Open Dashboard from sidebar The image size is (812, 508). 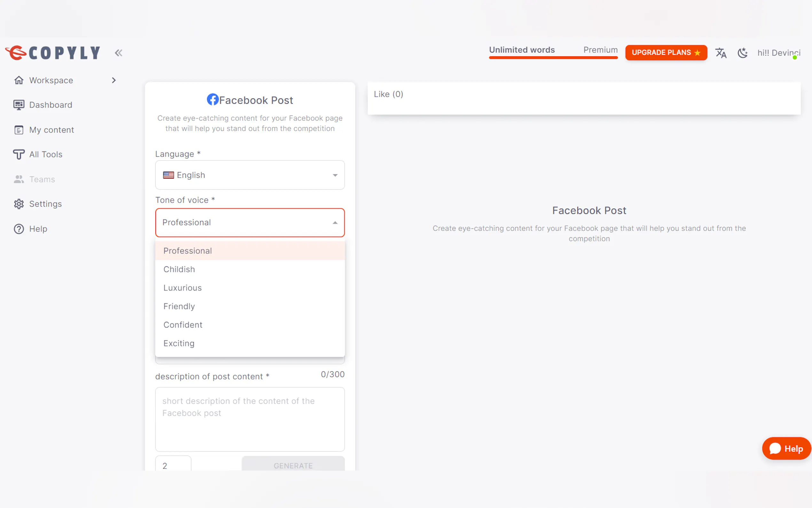[51, 105]
